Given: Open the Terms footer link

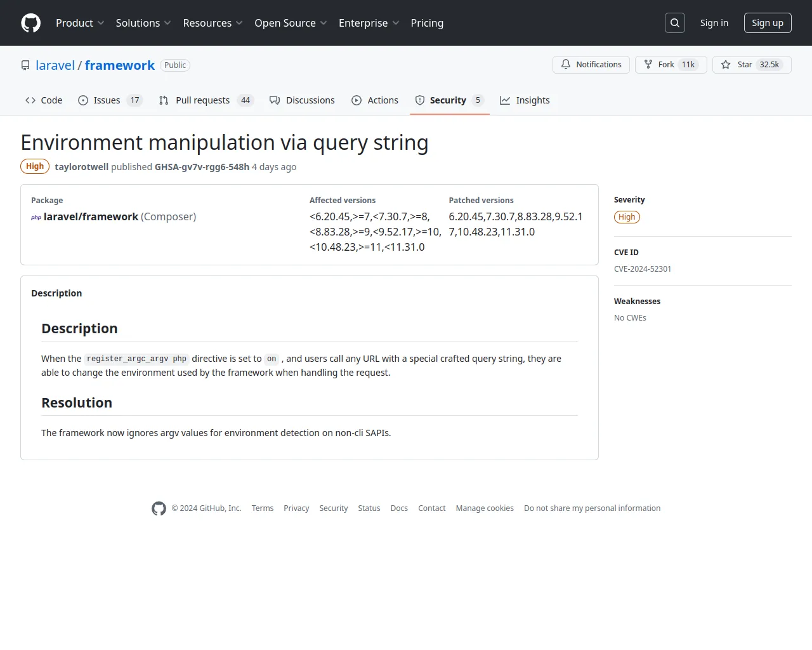Looking at the screenshot, I should (263, 508).
